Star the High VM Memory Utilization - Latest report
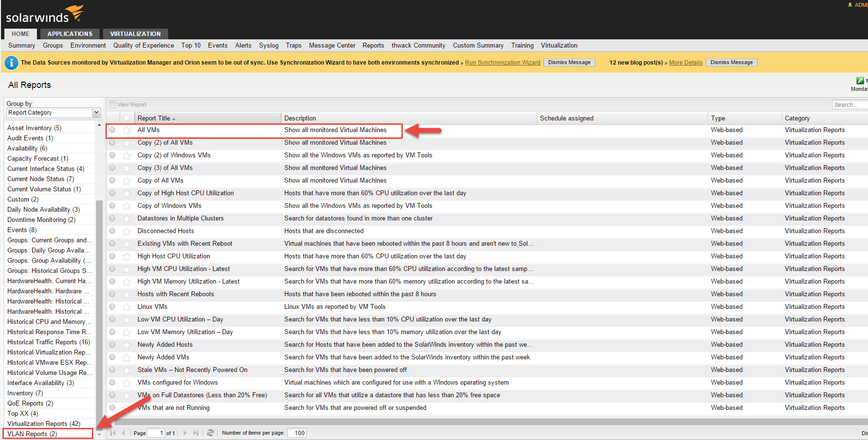The height and width of the screenshot is (440, 868). [x=127, y=282]
